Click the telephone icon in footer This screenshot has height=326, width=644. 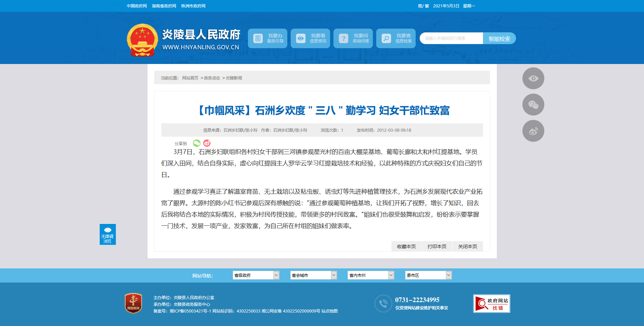click(383, 303)
